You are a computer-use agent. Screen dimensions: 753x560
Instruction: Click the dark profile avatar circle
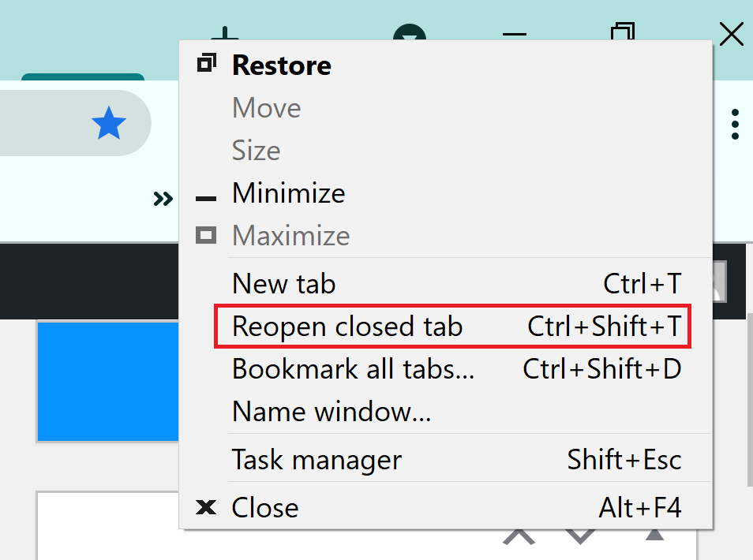[410, 35]
